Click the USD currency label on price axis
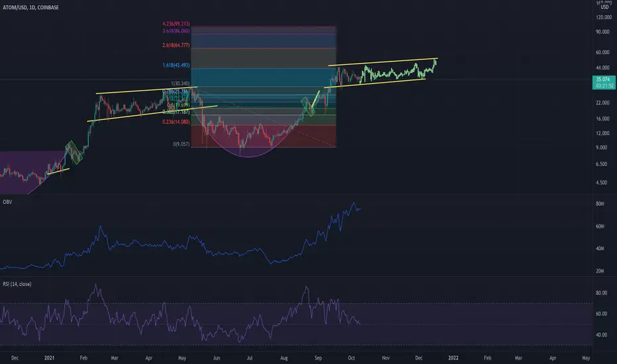The width and height of the screenshot is (617, 364). point(604,7)
